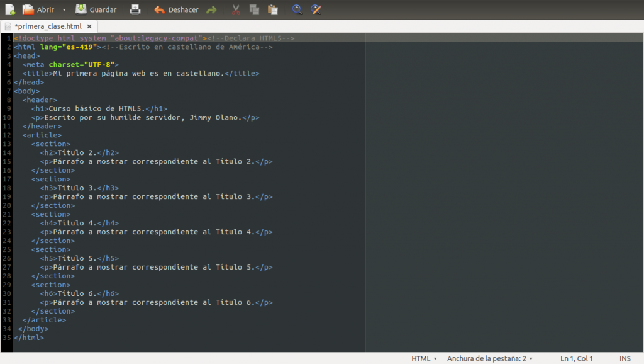Click the Guardar button

(x=96, y=9)
